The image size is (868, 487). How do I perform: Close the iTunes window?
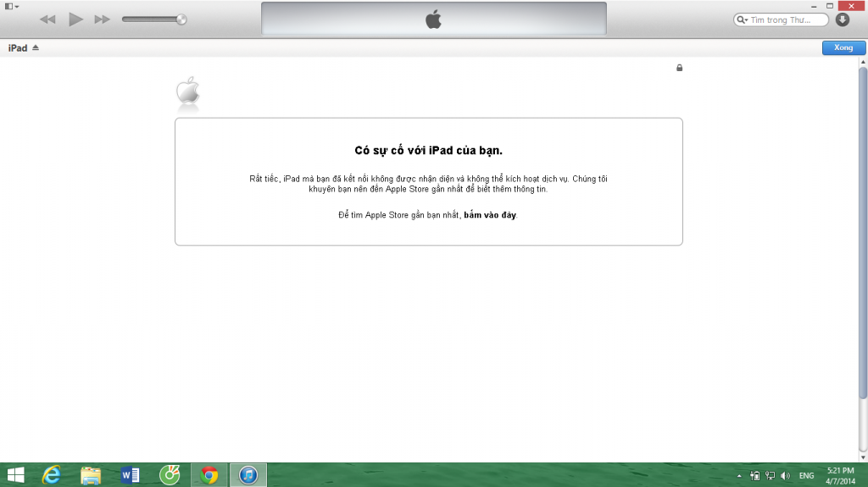pyautogui.click(x=851, y=6)
